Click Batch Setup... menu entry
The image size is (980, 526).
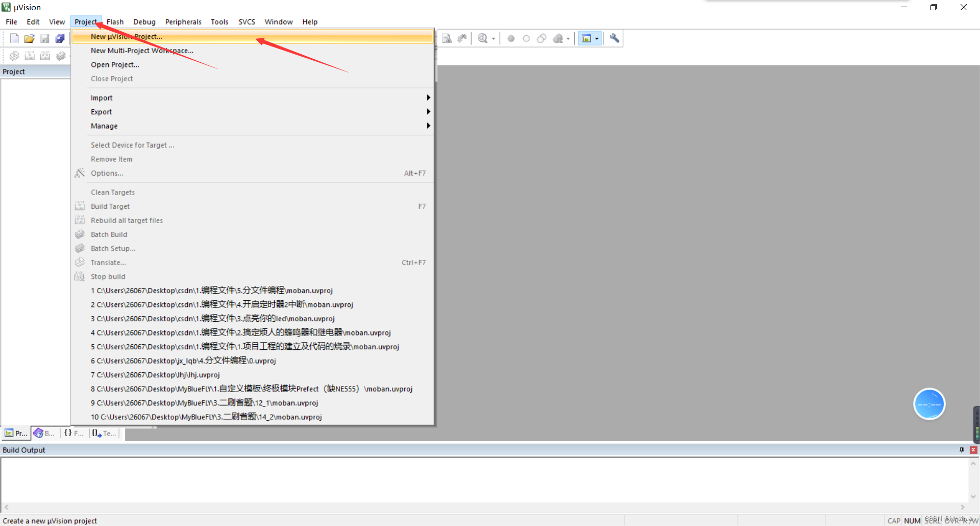pyautogui.click(x=253, y=249)
